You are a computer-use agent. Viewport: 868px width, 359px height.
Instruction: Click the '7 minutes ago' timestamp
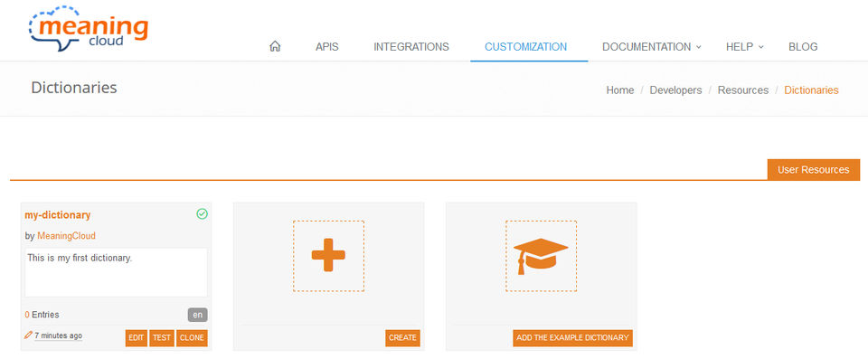coord(58,335)
